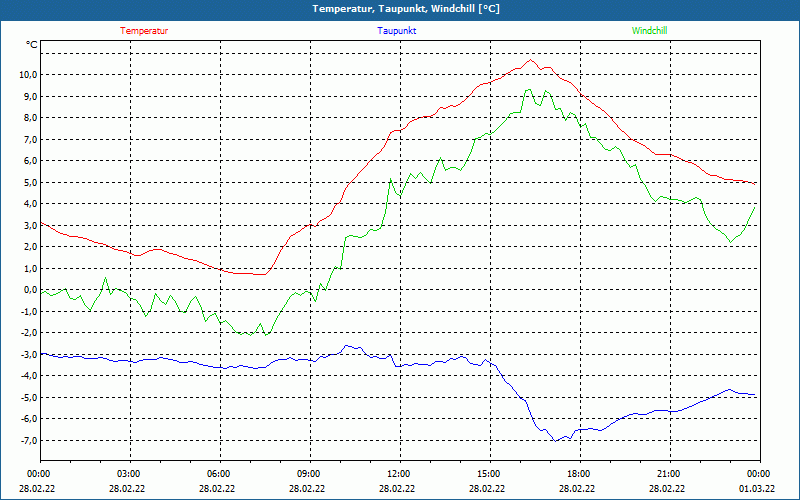Click the green windchill dip near 23:00
800x500 pixels.
pos(731,242)
